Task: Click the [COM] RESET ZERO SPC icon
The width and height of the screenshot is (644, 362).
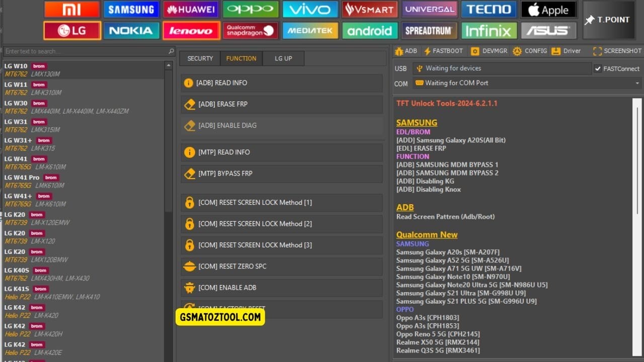Action: coord(190,266)
